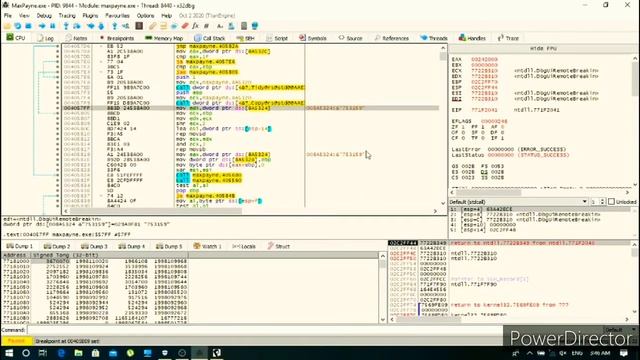This screenshot has width=640, height=360.
Task: Click the disassembly horizontal scrollbar right arrow
Action: tap(435, 211)
